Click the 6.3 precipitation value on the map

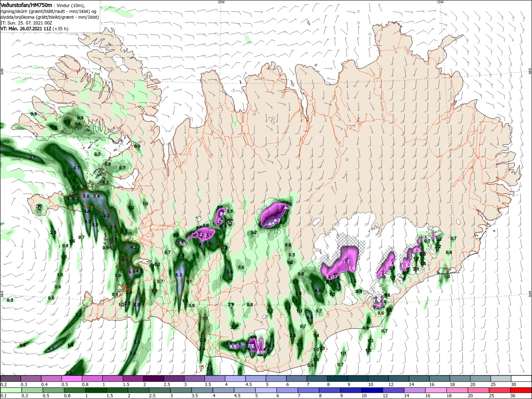(179, 275)
